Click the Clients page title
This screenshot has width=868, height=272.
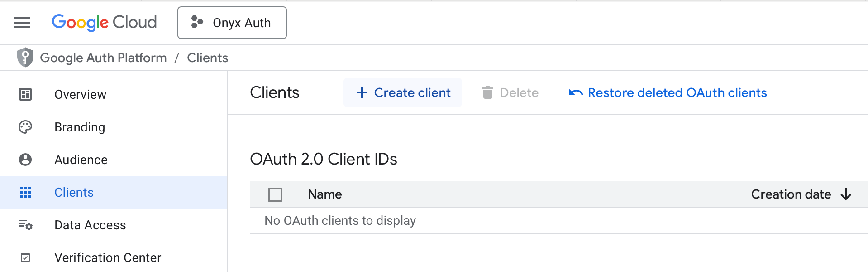click(x=275, y=92)
